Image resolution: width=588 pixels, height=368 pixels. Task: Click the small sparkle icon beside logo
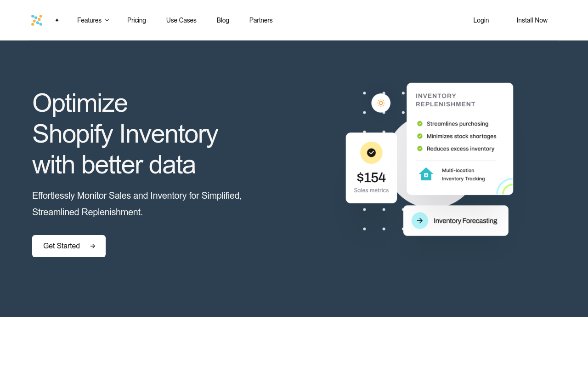pyautogui.click(x=57, y=20)
